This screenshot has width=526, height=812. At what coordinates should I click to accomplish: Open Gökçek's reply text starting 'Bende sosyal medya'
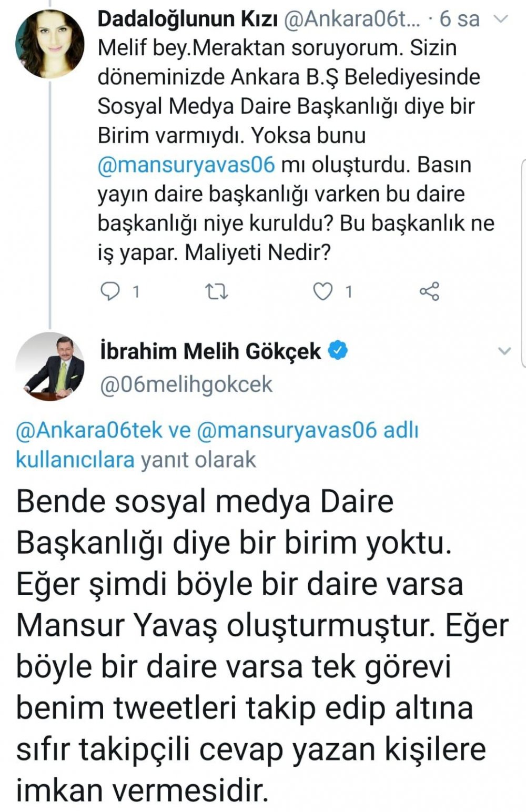262,646
